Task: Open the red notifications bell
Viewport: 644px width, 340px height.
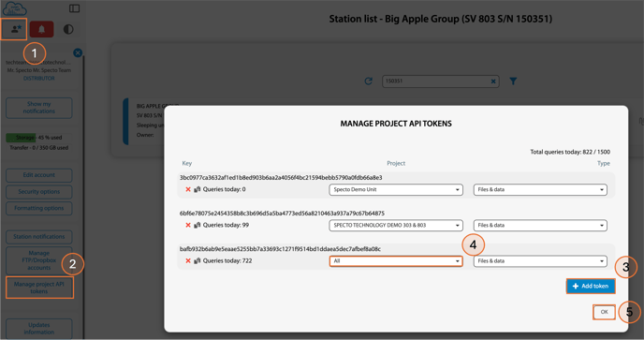Action: 41,29
